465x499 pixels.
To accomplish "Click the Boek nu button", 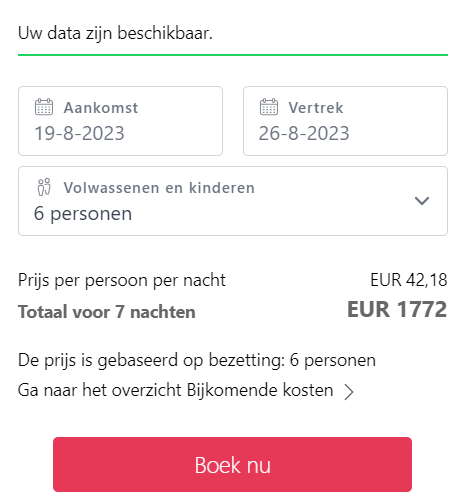I will (x=232, y=464).
